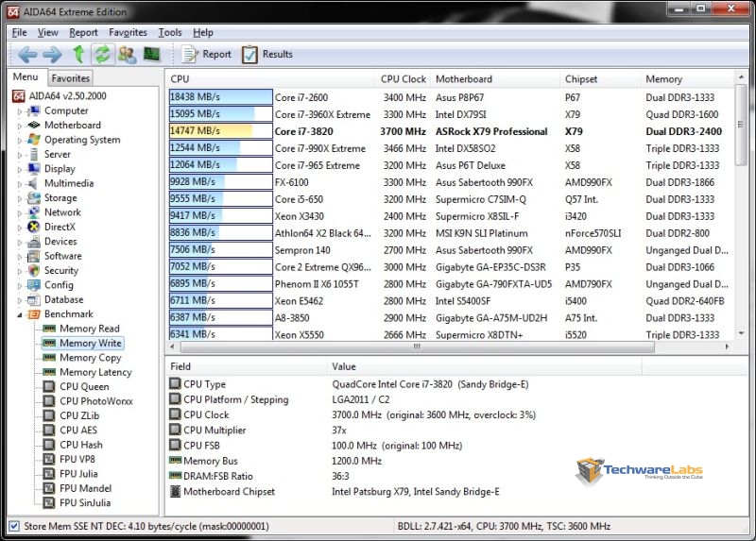Expand the Network tree node
This screenshot has width=756, height=541.
tap(20, 213)
